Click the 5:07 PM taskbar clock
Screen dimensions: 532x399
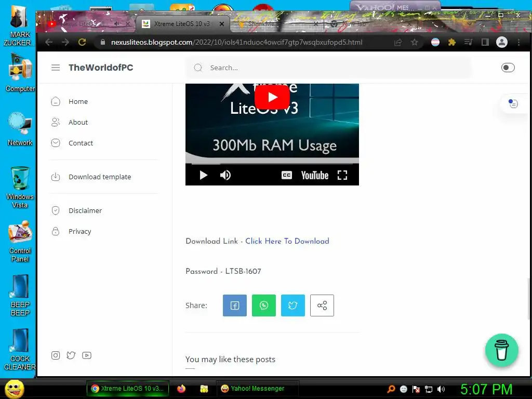point(486,389)
